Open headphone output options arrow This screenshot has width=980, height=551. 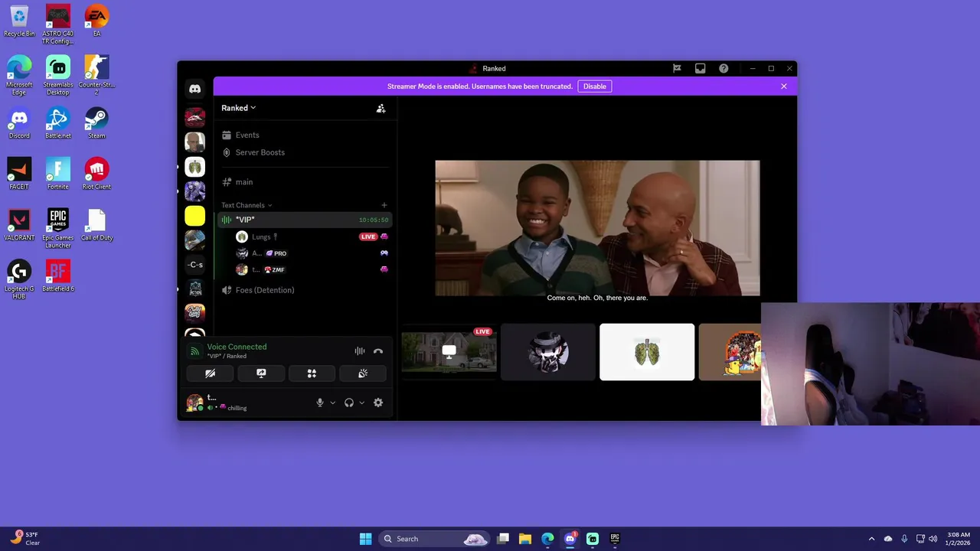pos(361,403)
